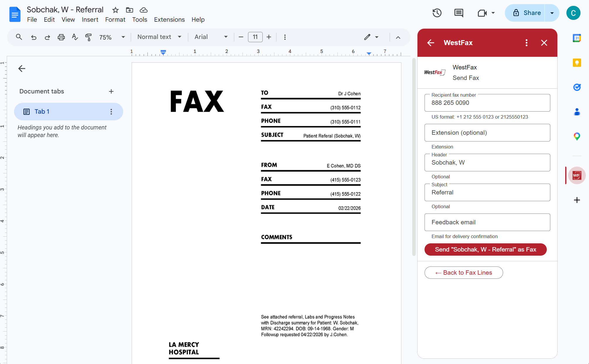Viewport: 589px width, 364px height.
Task: Open Google Tasks side panel icon
Action: pos(577,87)
